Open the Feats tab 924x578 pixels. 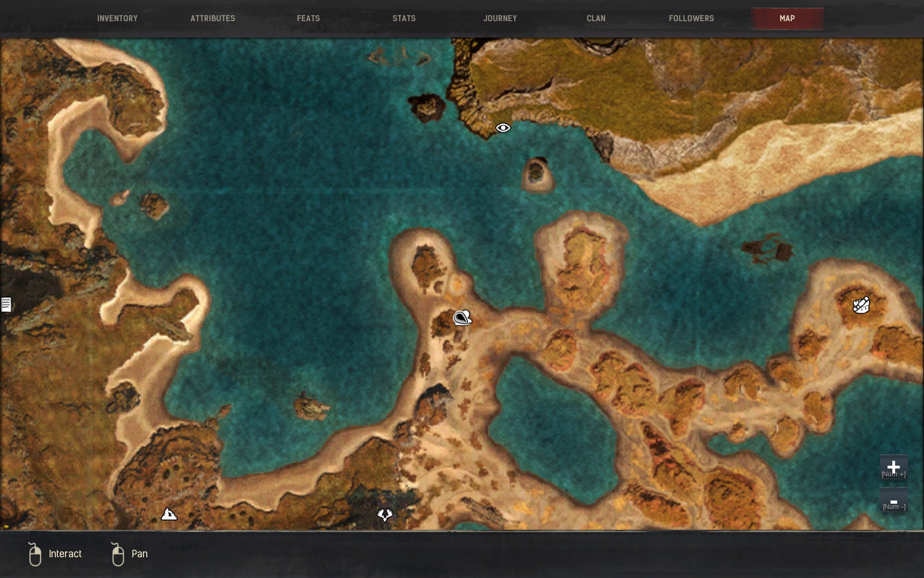pyautogui.click(x=308, y=18)
